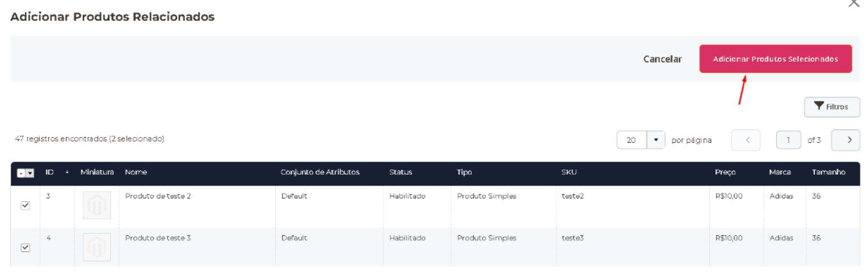Sort by the SKU column header
The width and height of the screenshot is (868, 273).
click(568, 172)
